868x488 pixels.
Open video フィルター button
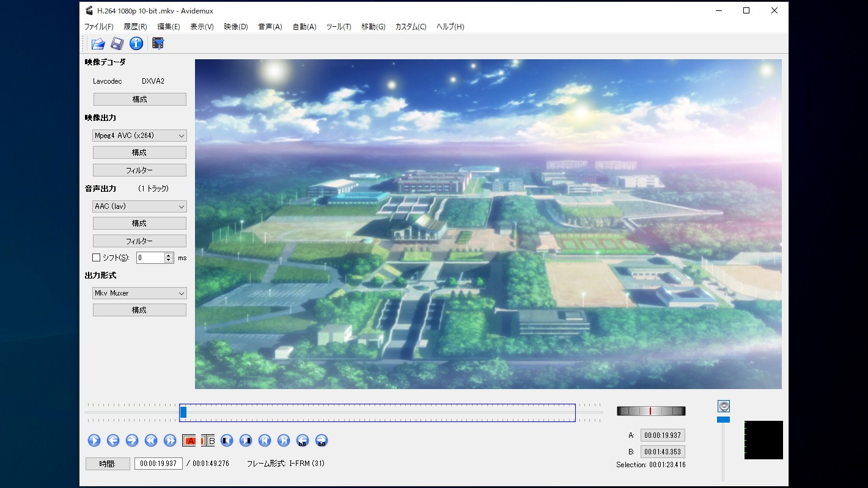(139, 170)
